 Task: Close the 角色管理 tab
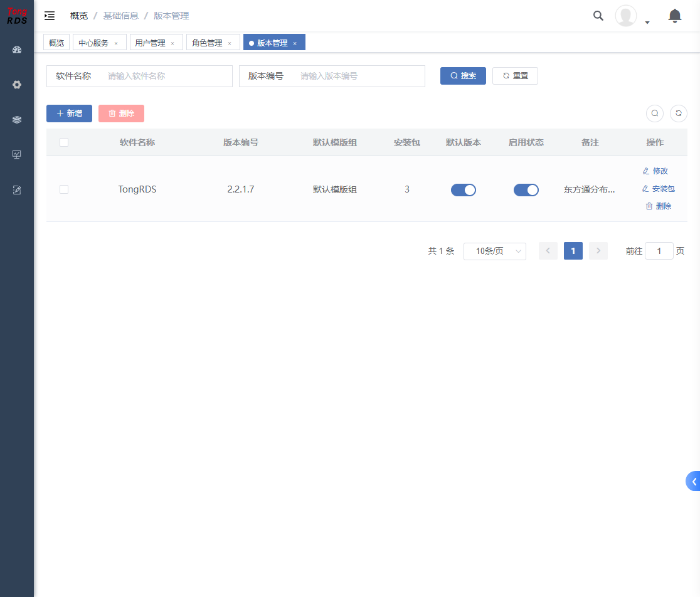tap(230, 43)
